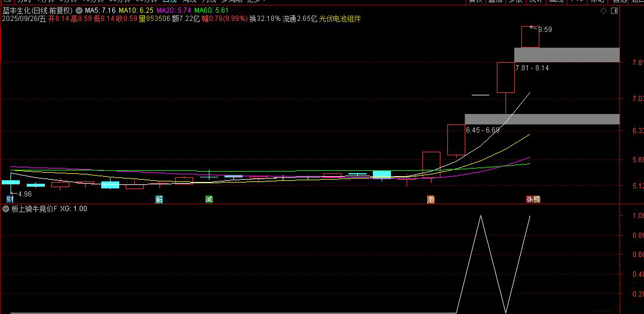Click the date 2025/09/26/五 in header

click(x=24, y=19)
